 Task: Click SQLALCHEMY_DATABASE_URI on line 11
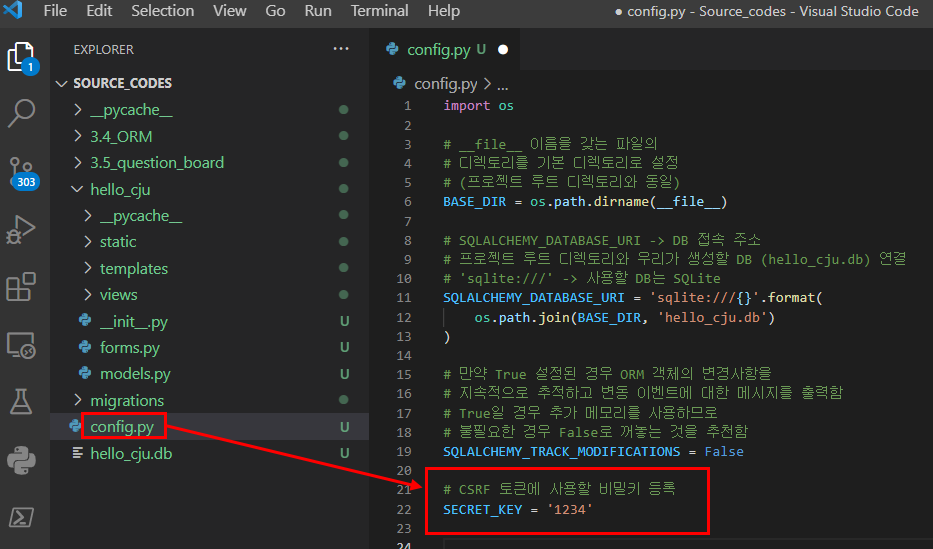point(534,297)
